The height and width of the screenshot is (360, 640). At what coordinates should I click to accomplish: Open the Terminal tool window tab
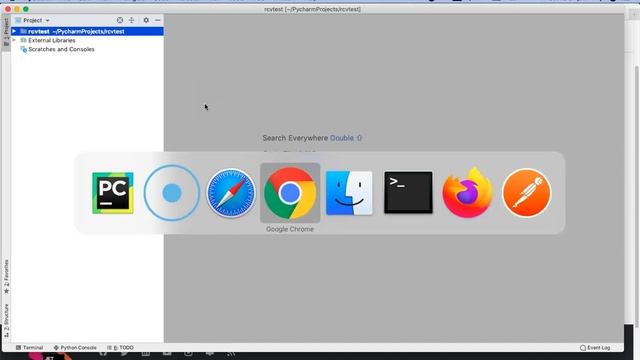coord(29,348)
